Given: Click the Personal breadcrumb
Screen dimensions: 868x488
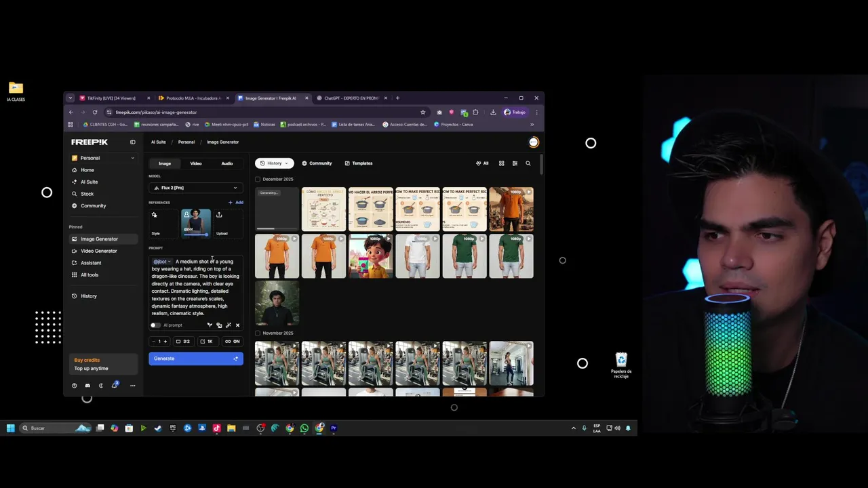Looking at the screenshot, I should pos(186,142).
